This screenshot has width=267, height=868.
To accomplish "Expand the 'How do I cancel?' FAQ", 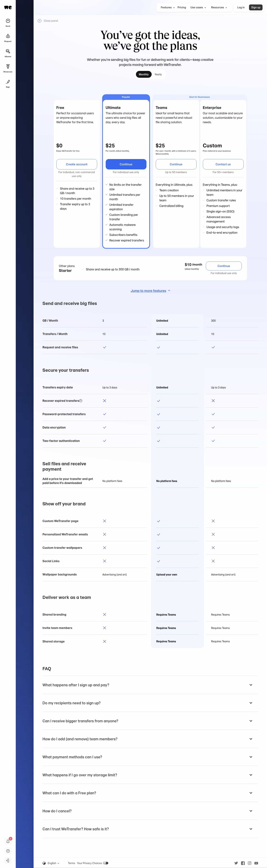I will coord(150,811).
